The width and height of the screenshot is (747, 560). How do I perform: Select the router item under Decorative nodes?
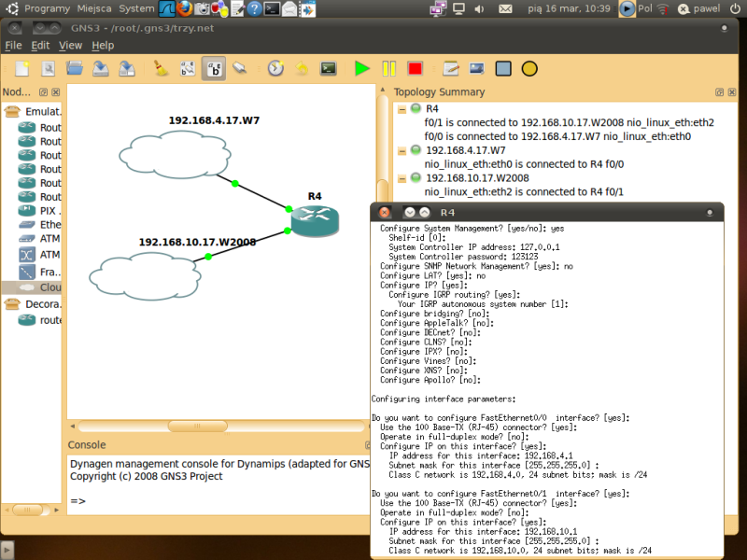(x=39, y=320)
